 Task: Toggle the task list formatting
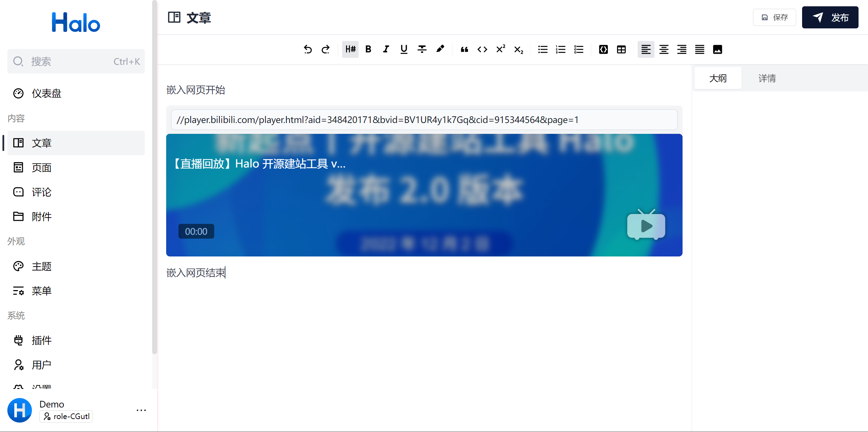[578, 49]
